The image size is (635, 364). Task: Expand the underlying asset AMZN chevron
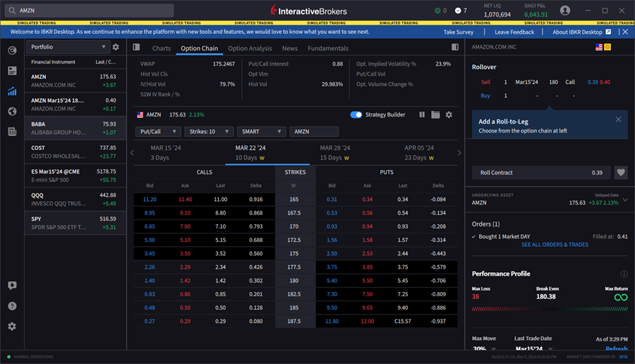point(625,200)
